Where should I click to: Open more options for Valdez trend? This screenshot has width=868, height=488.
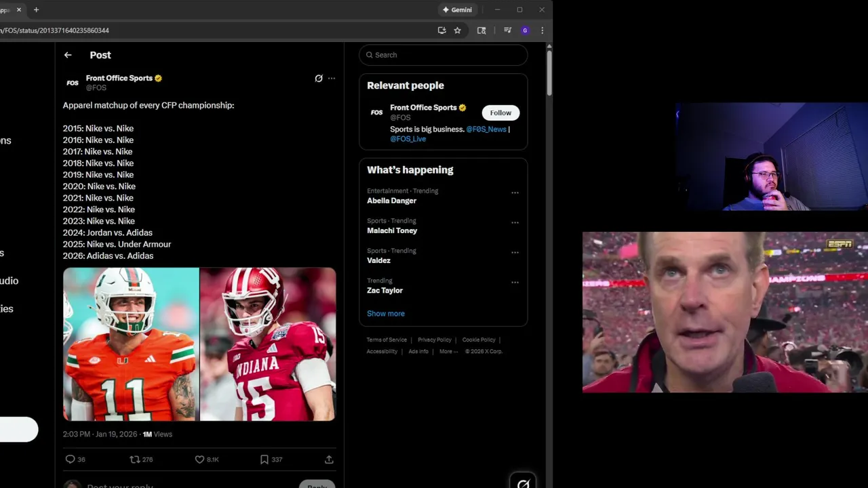(515, 252)
